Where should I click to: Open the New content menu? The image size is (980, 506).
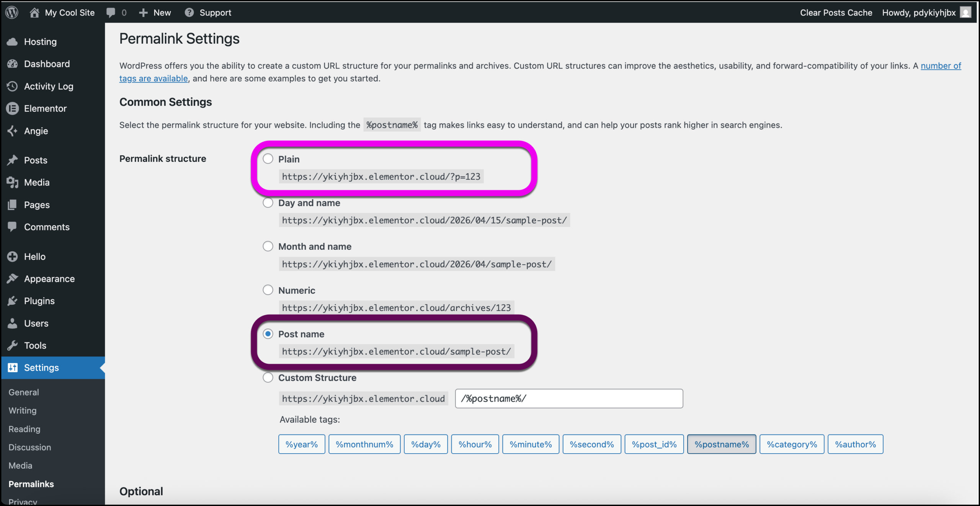click(155, 12)
